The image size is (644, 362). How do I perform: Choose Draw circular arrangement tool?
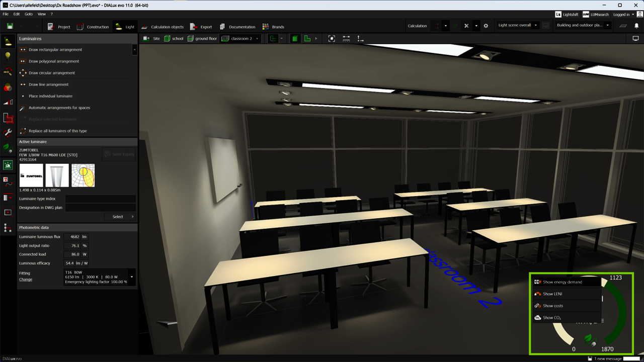click(x=52, y=73)
